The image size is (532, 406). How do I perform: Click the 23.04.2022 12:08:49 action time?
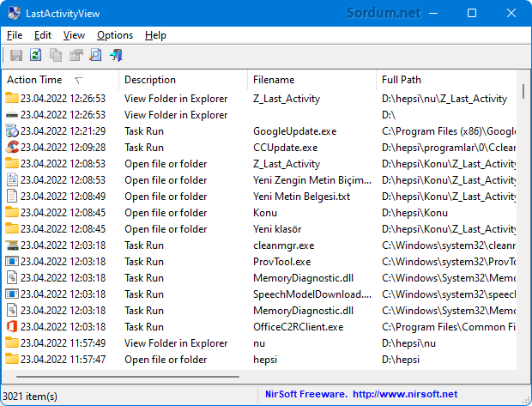click(x=63, y=197)
